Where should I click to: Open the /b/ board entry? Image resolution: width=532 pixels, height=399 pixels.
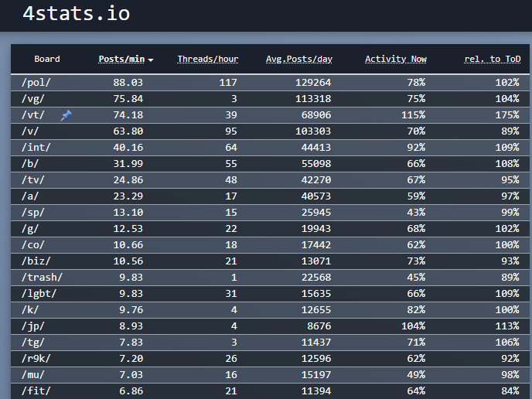pyautogui.click(x=30, y=164)
